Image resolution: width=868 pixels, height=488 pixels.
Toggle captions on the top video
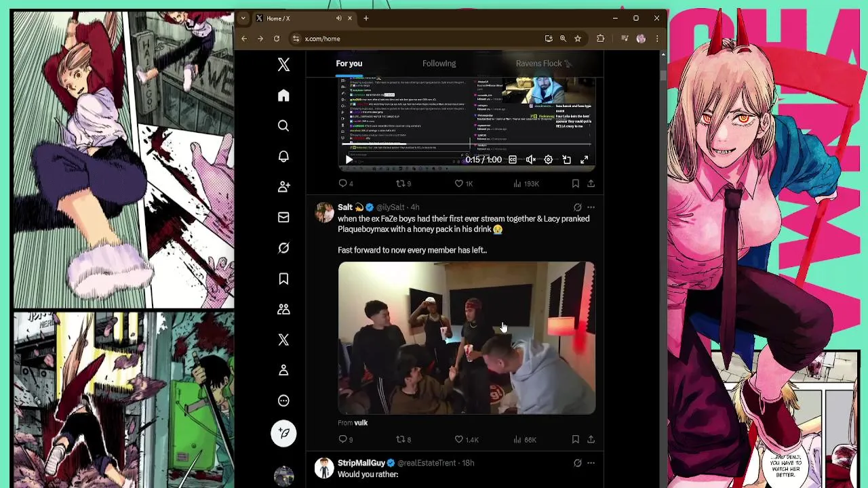point(513,160)
